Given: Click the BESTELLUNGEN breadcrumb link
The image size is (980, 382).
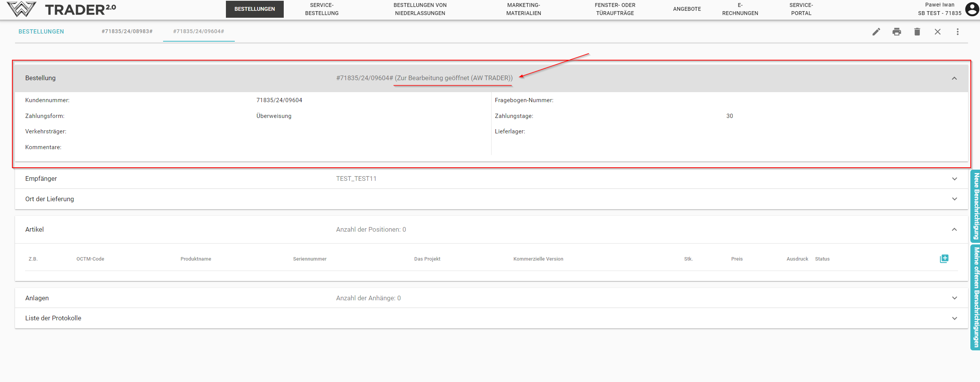Looking at the screenshot, I should click(41, 32).
